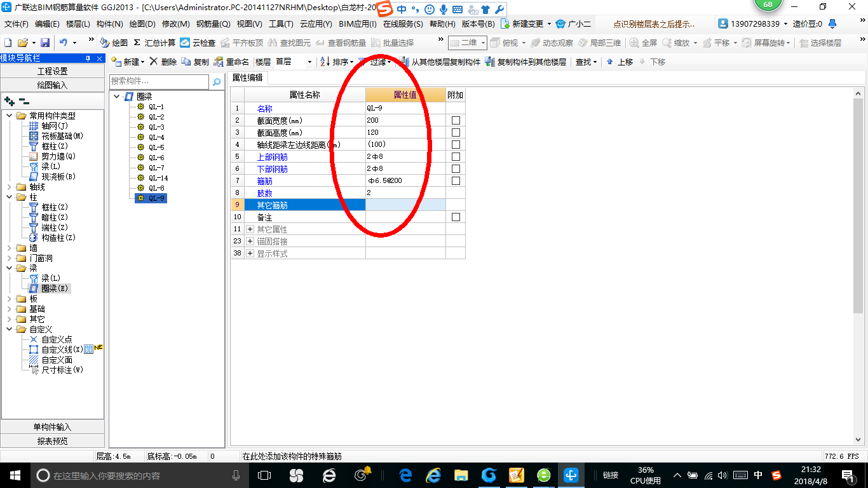Click 绘图输入 navigation button

[x=53, y=85]
